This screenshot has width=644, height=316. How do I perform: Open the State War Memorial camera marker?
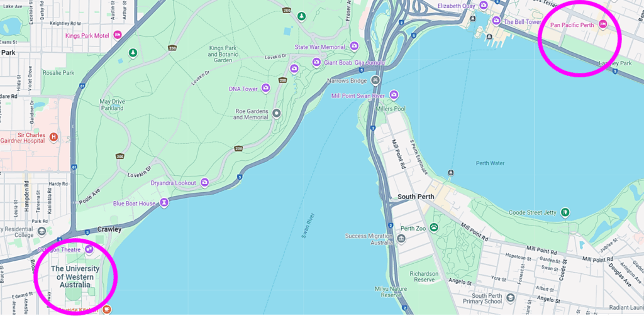(354, 46)
